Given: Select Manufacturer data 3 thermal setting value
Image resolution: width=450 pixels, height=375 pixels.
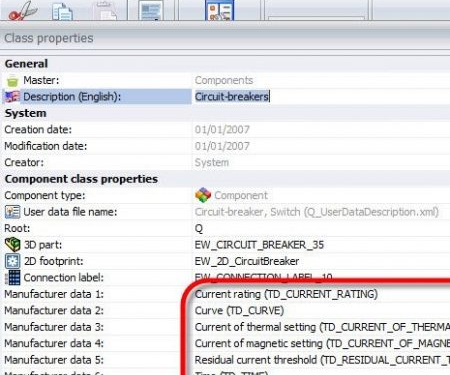Looking at the screenshot, I should [322, 327].
